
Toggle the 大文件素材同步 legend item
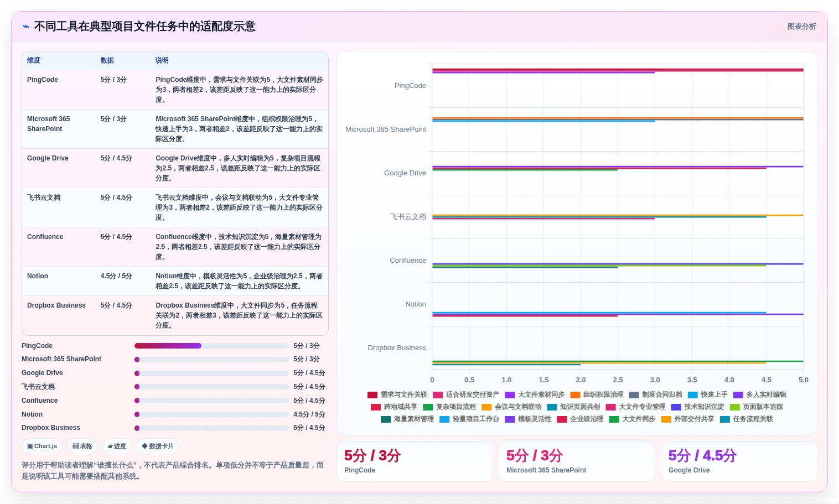(535, 394)
